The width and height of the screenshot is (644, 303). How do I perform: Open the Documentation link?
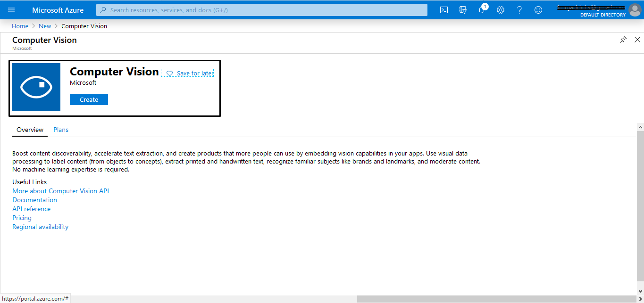tap(34, 200)
